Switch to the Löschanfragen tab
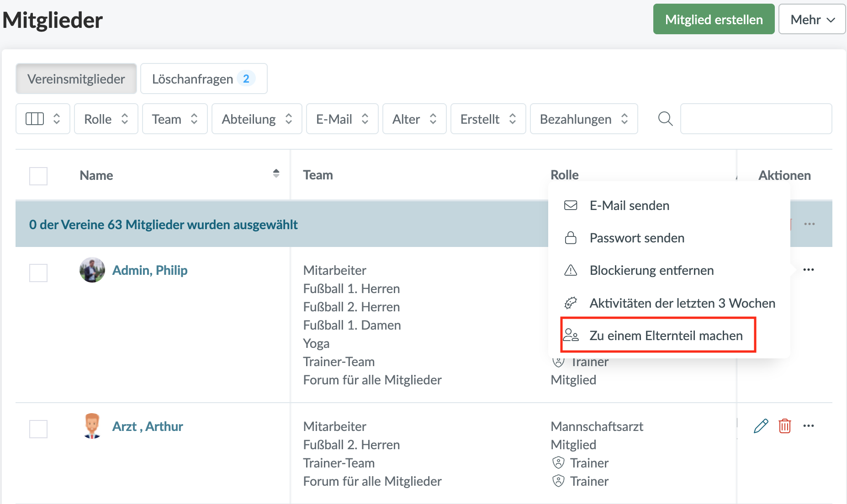This screenshot has width=847, height=504. (203, 79)
